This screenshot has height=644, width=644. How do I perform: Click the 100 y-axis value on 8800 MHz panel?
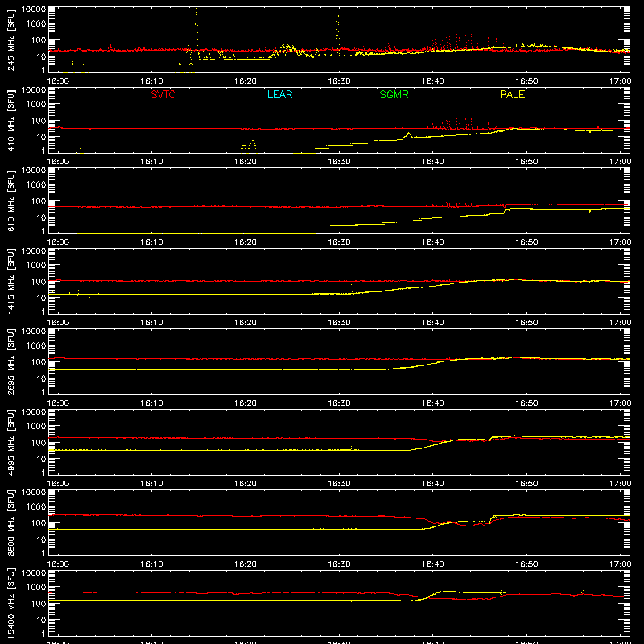point(39,522)
